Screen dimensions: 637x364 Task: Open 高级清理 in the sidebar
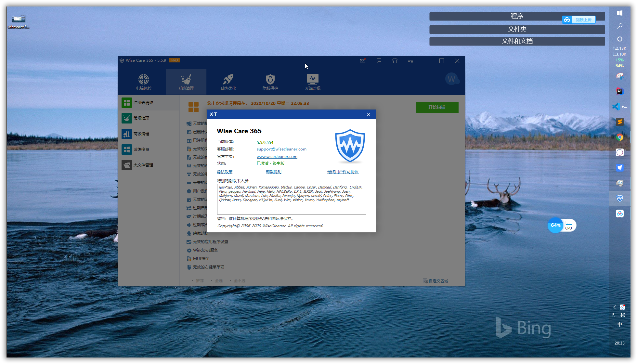tap(149, 134)
